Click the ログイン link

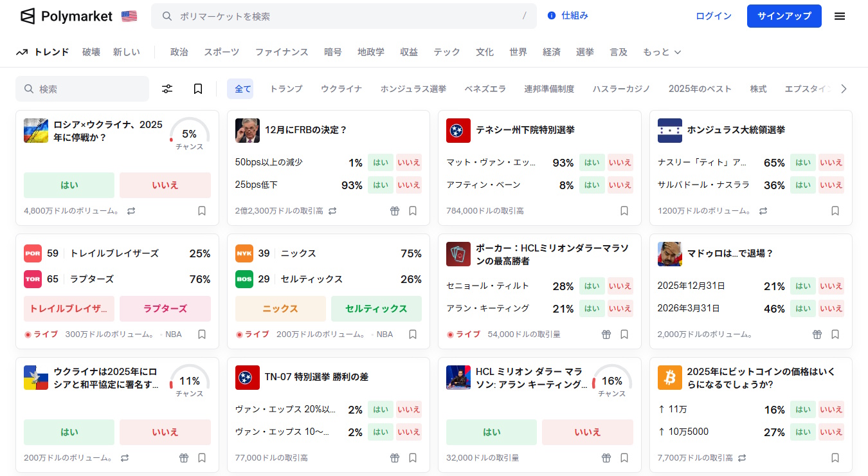[x=713, y=16]
